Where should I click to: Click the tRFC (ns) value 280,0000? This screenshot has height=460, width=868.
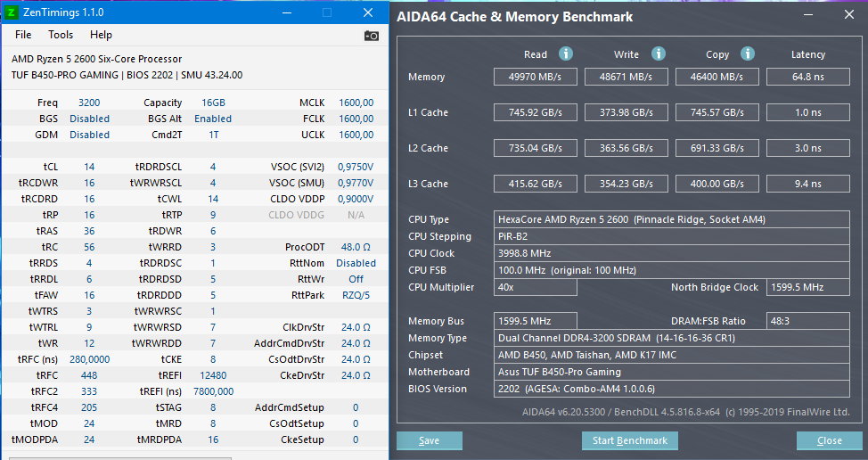(x=89, y=359)
